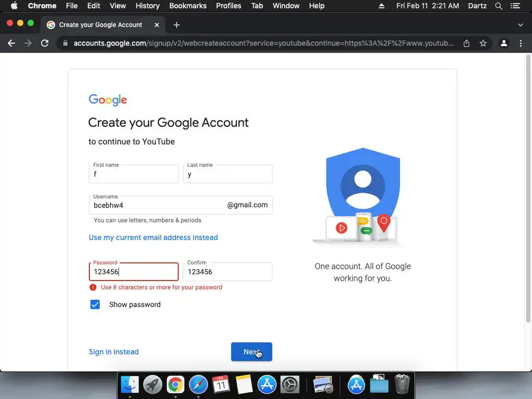Focus the Last name field
Viewport: 532px width, 399px height.
click(228, 174)
